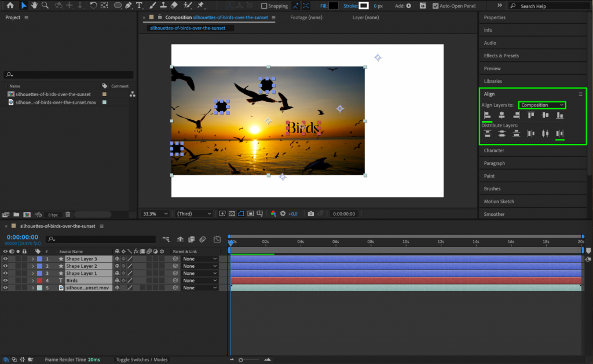Click inside the Search Help field

click(550, 5)
